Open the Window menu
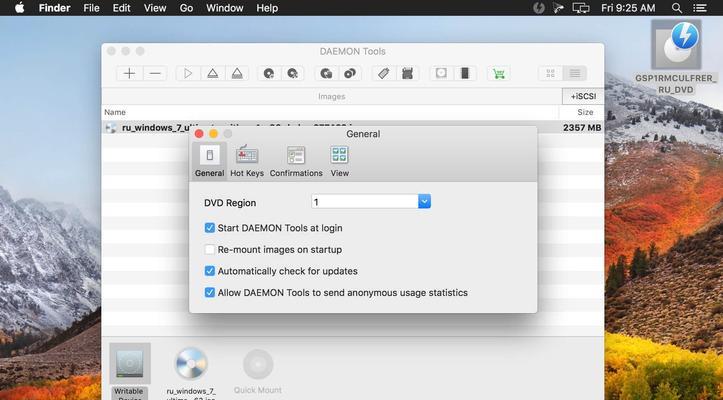This screenshot has width=723, height=400. pyautogui.click(x=225, y=8)
